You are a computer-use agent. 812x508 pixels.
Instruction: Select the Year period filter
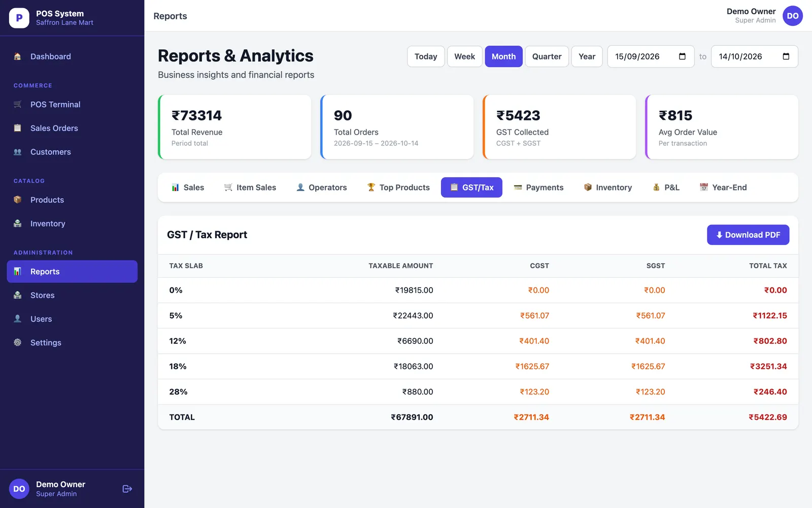point(587,56)
